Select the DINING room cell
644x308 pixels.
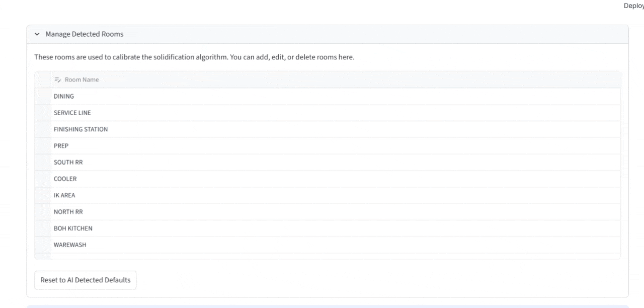point(64,97)
